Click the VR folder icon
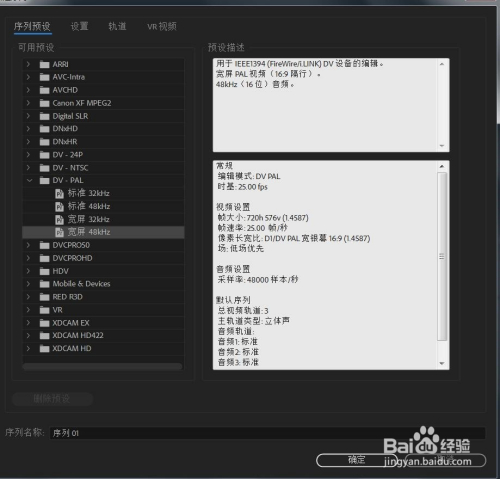 click(x=44, y=310)
